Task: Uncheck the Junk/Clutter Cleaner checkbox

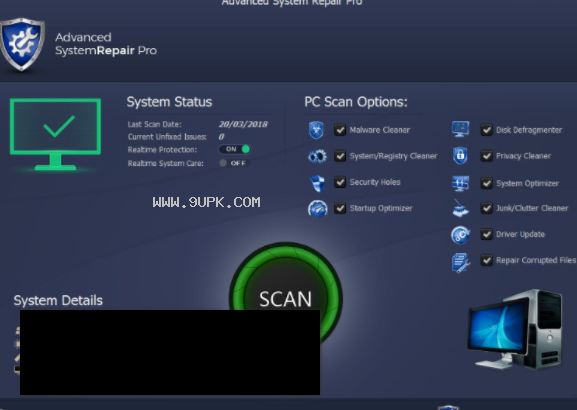Action: 486,208
